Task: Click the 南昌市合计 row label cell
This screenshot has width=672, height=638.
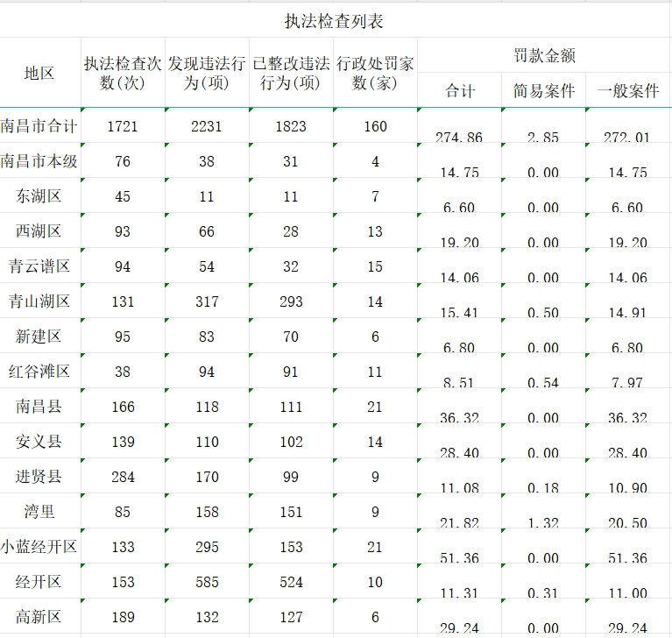Action: coord(39,126)
